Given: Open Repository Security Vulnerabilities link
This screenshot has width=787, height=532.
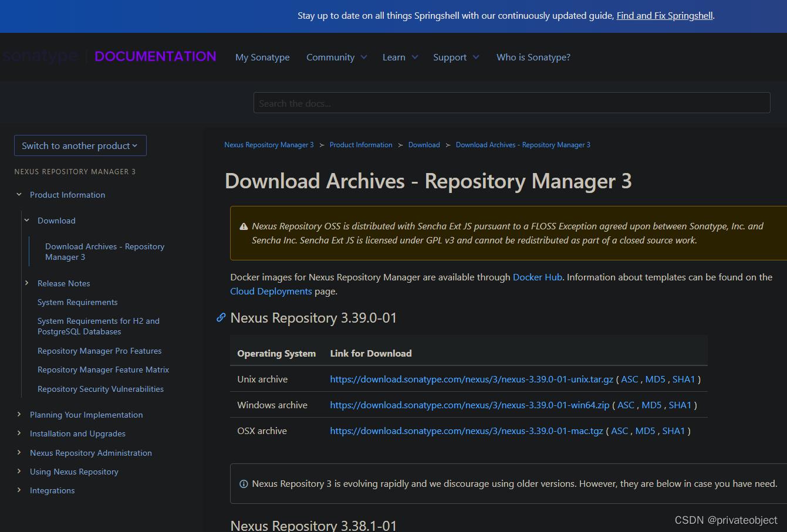Looking at the screenshot, I should [x=100, y=389].
